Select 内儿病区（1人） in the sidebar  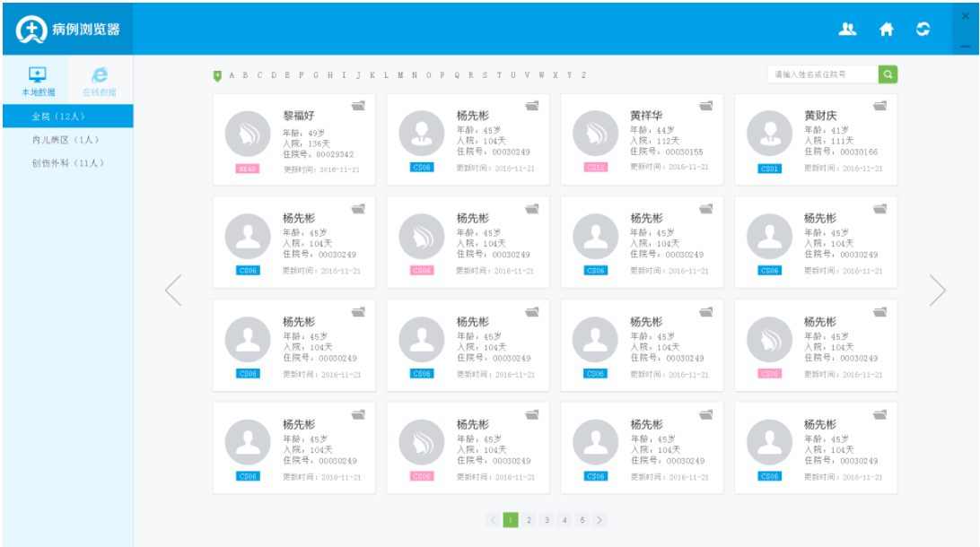point(67,140)
